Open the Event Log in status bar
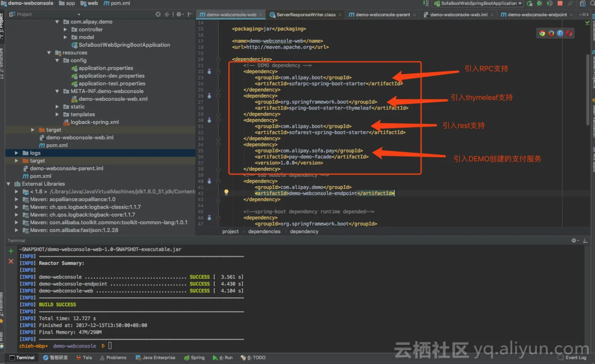This screenshot has height=364, width=595. point(572,358)
